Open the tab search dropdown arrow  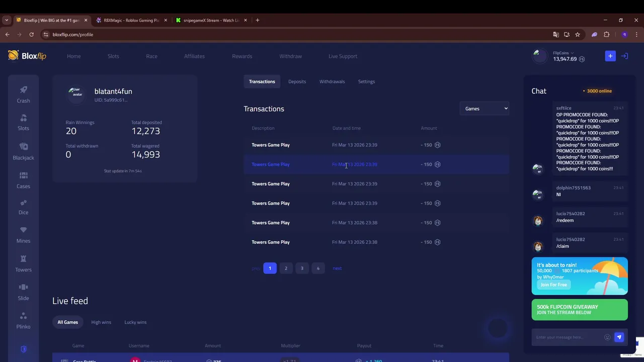click(7, 20)
